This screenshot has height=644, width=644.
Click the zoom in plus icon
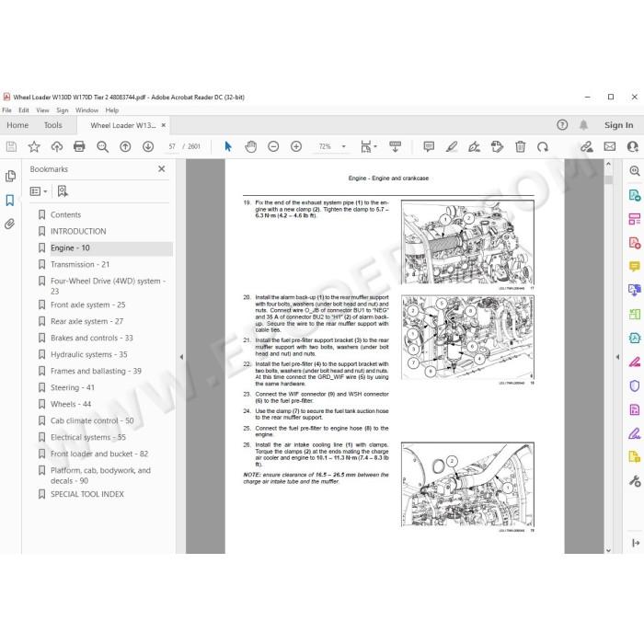coord(296,146)
